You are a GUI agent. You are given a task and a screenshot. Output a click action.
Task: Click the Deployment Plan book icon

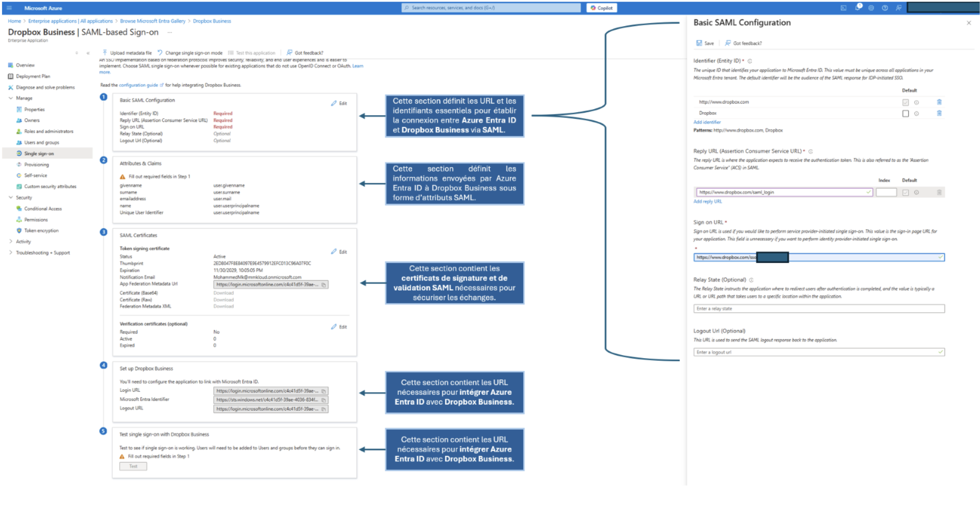tap(11, 76)
